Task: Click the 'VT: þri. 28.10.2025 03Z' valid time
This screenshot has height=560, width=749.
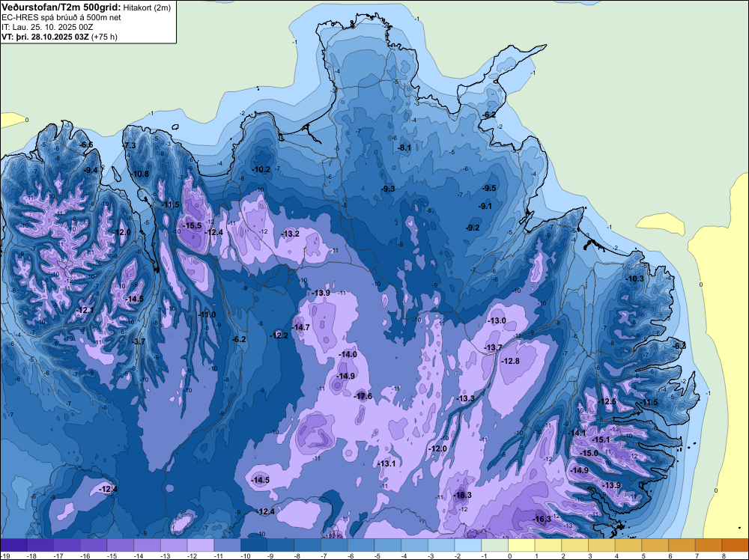Action: (45, 37)
